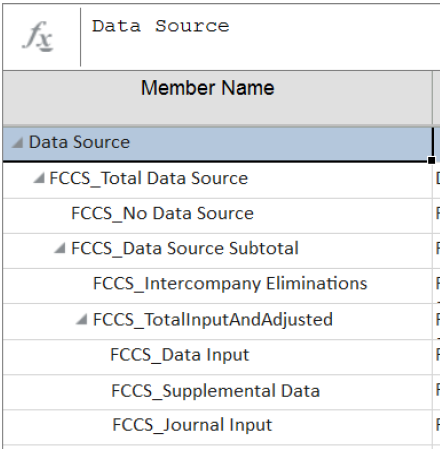Select the FCCS_Supplemental Data member
The height and width of the screenshot is (455, 442).
click(215, 391)
